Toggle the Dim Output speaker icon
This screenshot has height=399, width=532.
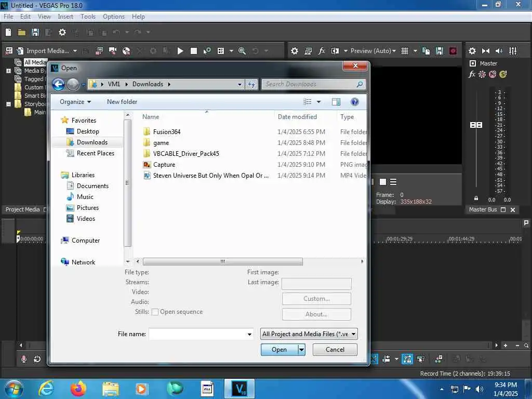[499, 51]
